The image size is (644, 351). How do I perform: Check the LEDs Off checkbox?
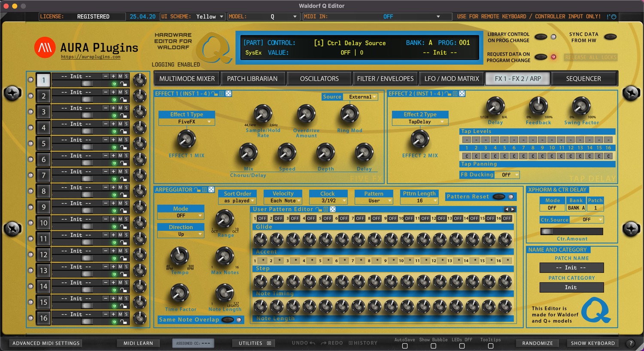tap(462, 346)
